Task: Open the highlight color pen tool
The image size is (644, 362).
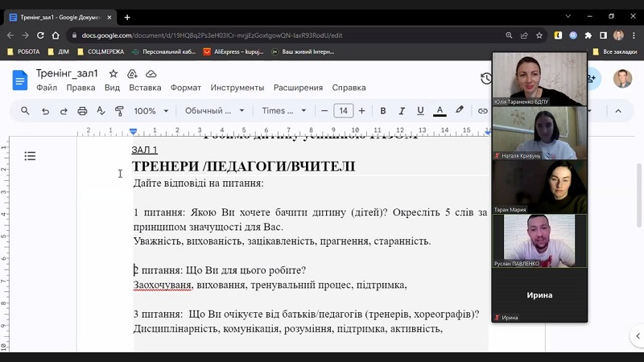Action: tap(460, 110)
